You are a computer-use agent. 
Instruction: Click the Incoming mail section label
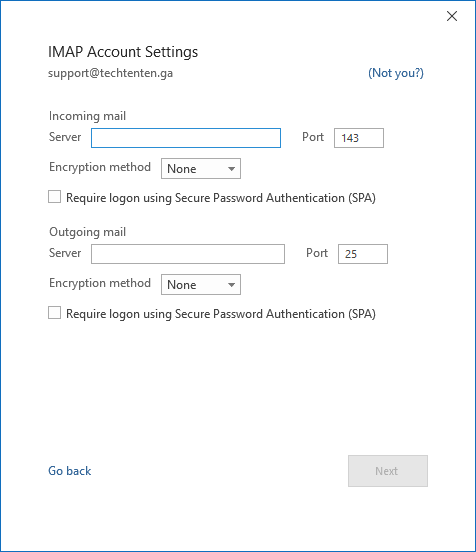(87, 116)
